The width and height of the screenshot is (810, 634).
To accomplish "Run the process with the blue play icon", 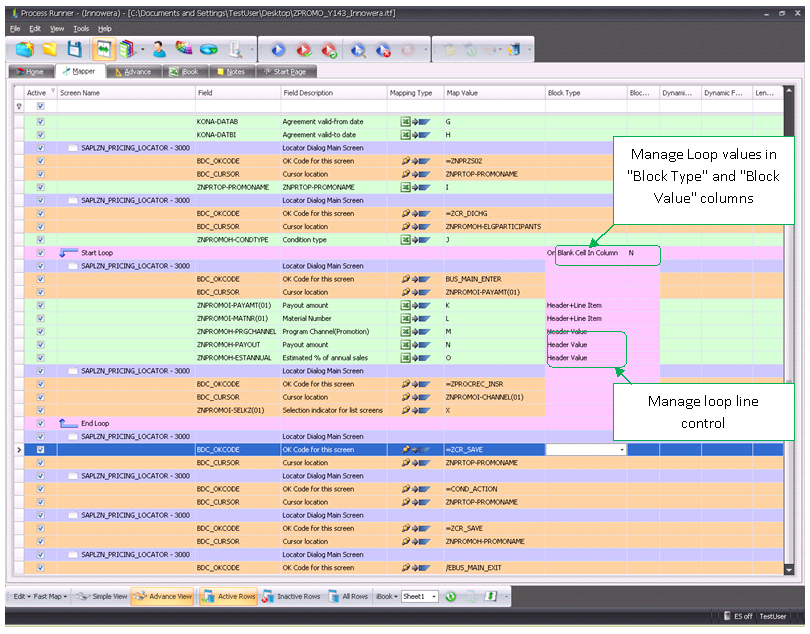I will coord(278,48).
